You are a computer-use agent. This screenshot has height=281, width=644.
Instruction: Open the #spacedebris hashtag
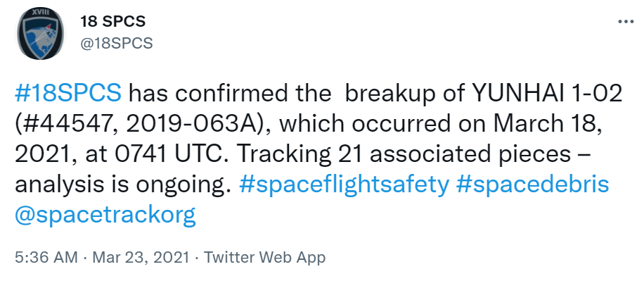pyautogui.click(x=532, y=185)
